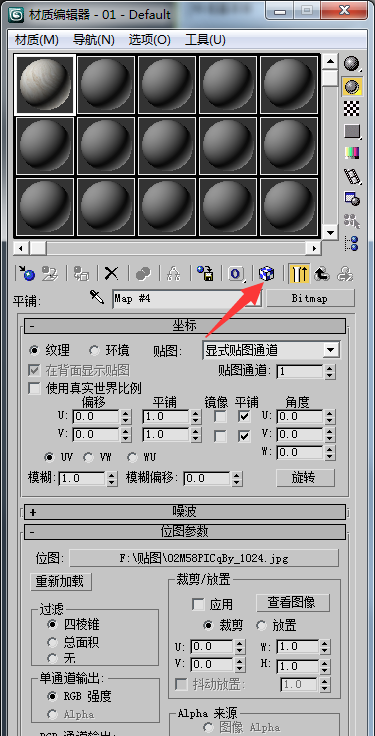Enable 使用真实世界比例 checkbox
Image resolution: width=375 pixels, height=736 pixels.
coord(34,389)
